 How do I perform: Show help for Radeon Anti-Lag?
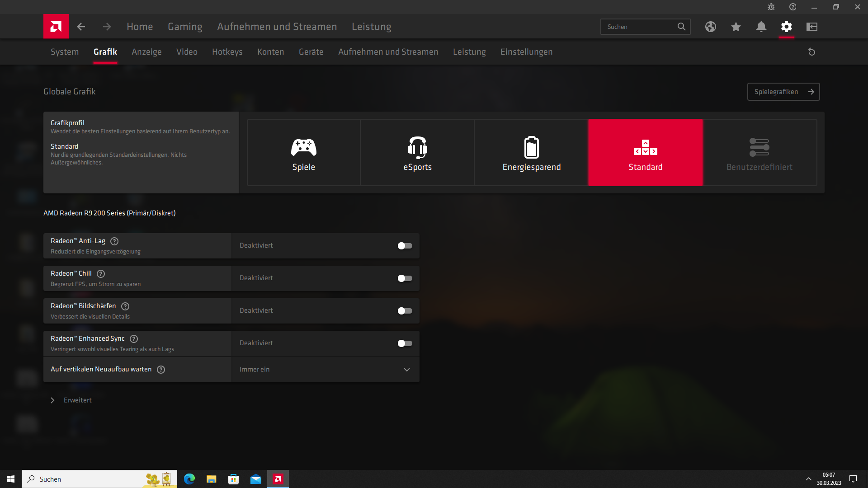click(114, 241)
